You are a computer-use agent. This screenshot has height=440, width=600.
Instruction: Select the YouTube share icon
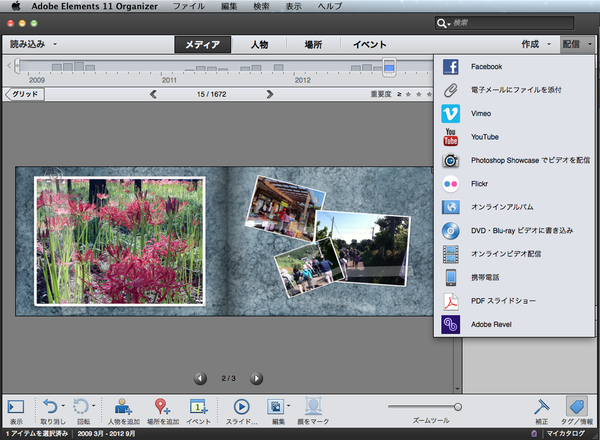click(x=450, y=137)
